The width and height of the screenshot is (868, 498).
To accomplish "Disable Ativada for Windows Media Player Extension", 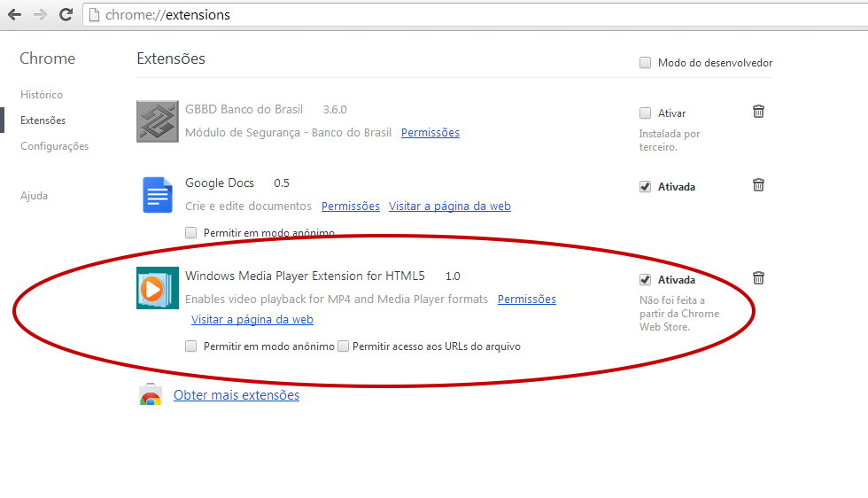I will pos(645,280).
